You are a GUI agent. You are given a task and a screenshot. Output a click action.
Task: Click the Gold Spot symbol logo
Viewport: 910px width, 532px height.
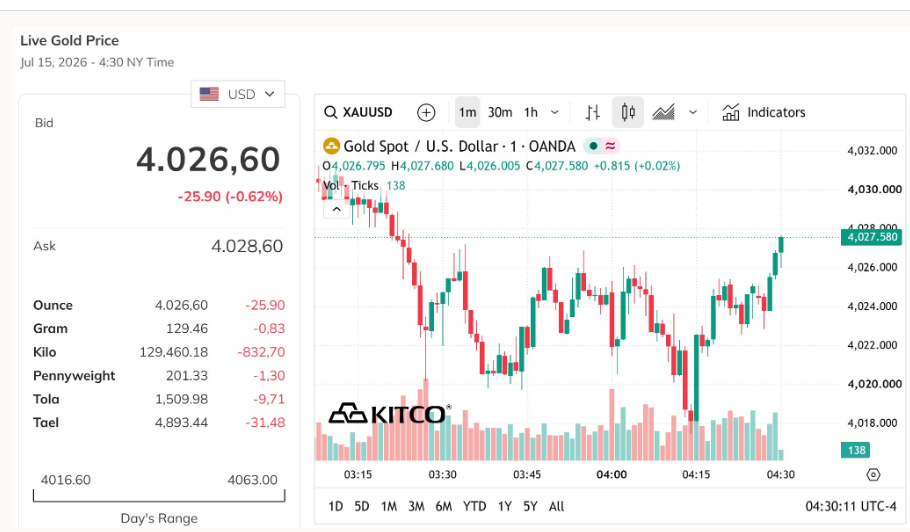click(x=331, y=146)
